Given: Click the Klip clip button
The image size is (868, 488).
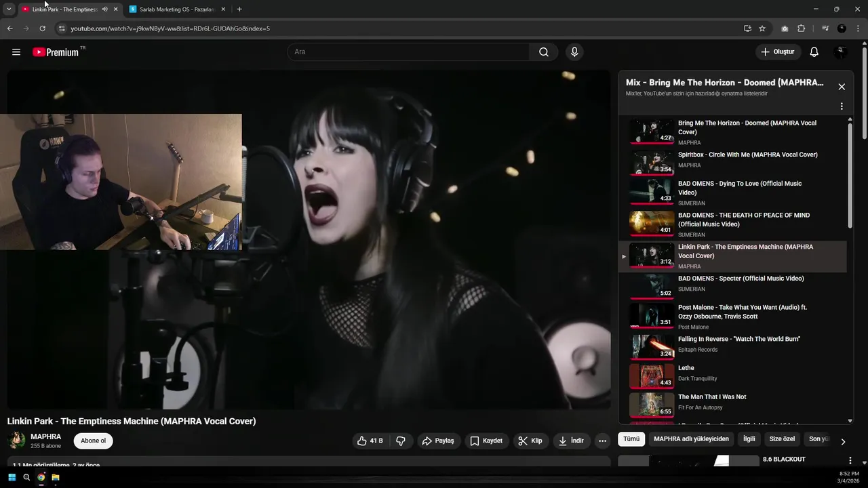Looking at the screenshot, I should 530,441.
